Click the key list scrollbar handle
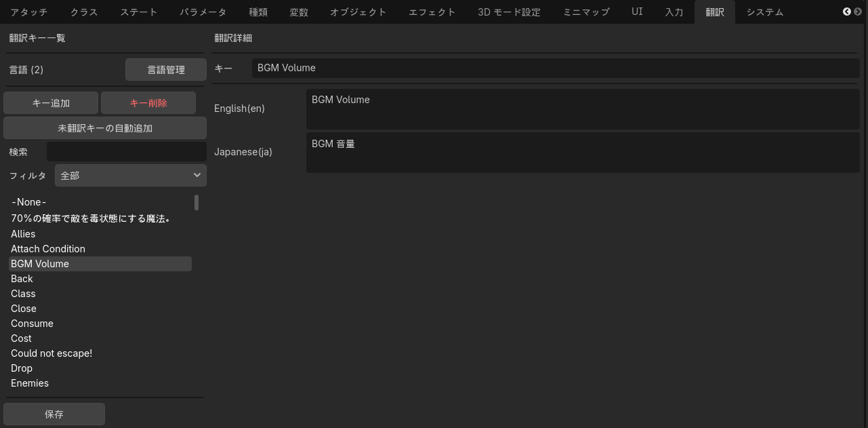This screenshot has height=428, width=868. 197,202
